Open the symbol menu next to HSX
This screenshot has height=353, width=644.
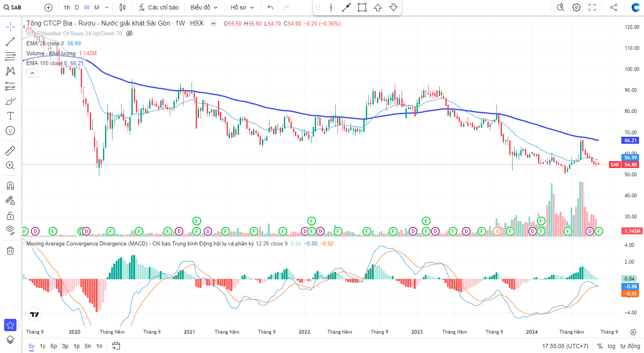pyautogui.click(x=213, y=23)
